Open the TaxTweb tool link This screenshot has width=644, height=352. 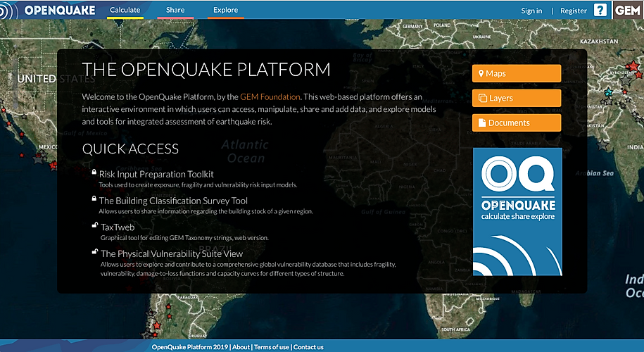pos(118,227)
